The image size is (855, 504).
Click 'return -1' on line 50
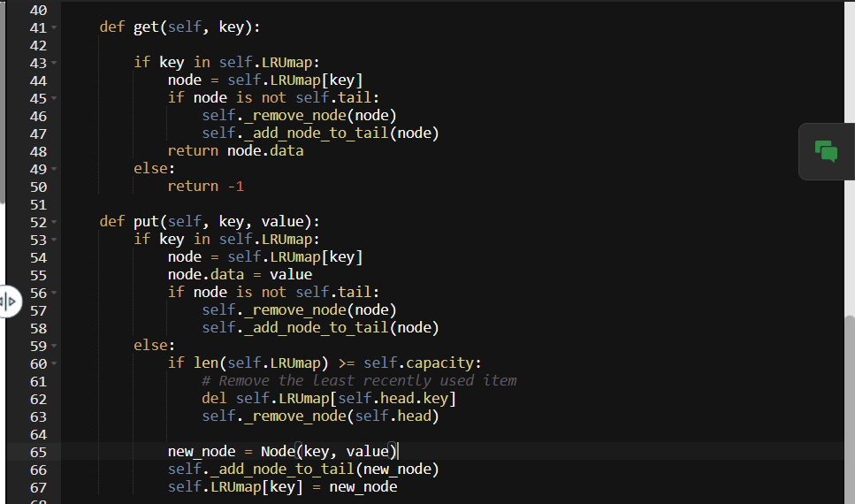point(205,186)
